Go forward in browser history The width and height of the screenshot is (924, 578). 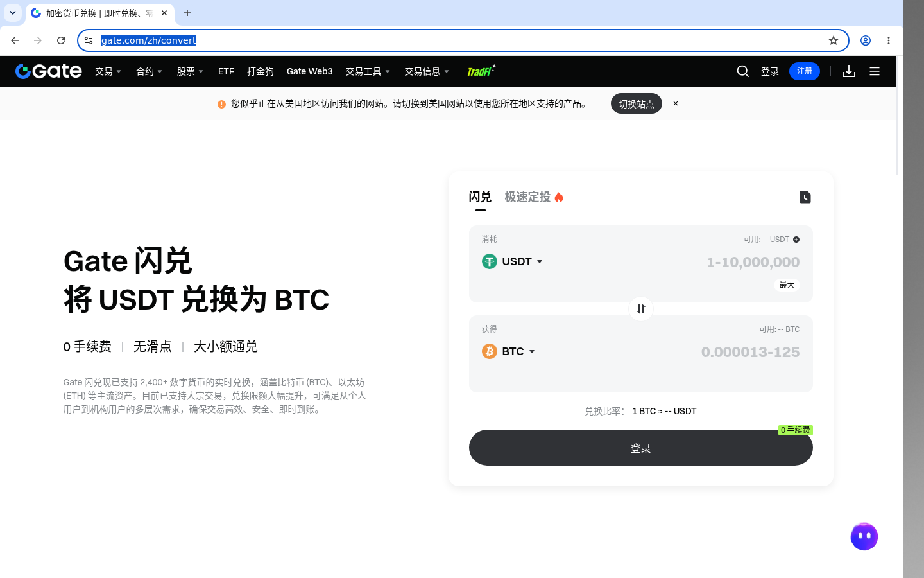tap(38, 40)
